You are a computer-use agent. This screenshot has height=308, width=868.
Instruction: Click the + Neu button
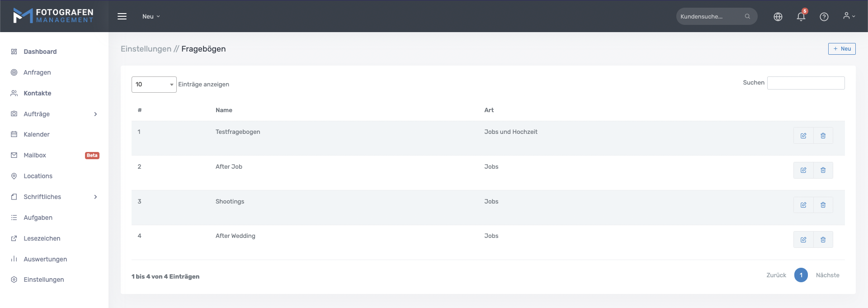841,49
